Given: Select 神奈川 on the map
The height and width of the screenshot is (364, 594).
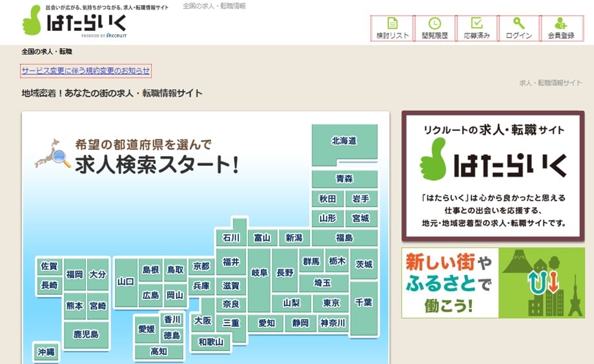Looking at the screenshot, I should [333, 323].
